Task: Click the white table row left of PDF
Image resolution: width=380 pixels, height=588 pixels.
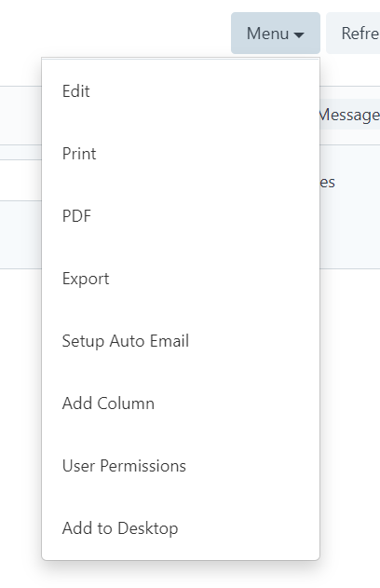Action: (x=20, y=181)
